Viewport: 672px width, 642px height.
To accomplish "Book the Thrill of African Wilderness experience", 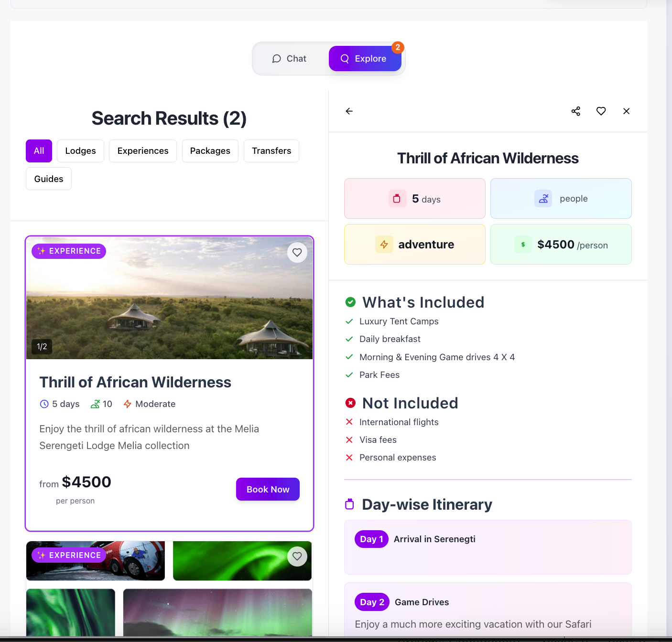I will point(267,489).
